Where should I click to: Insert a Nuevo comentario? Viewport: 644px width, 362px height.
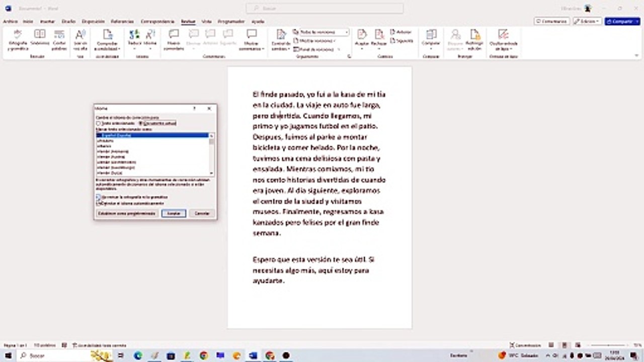(174, 39)
